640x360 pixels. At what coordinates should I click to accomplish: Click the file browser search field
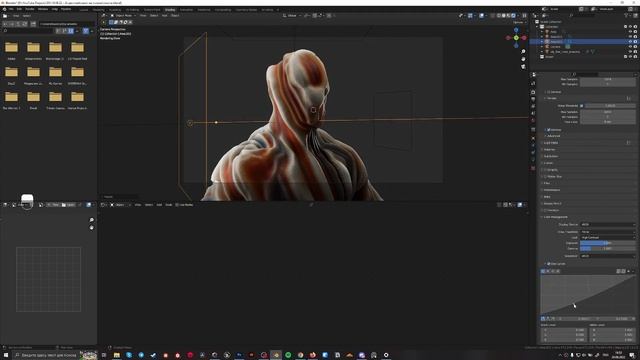[28, 31]
